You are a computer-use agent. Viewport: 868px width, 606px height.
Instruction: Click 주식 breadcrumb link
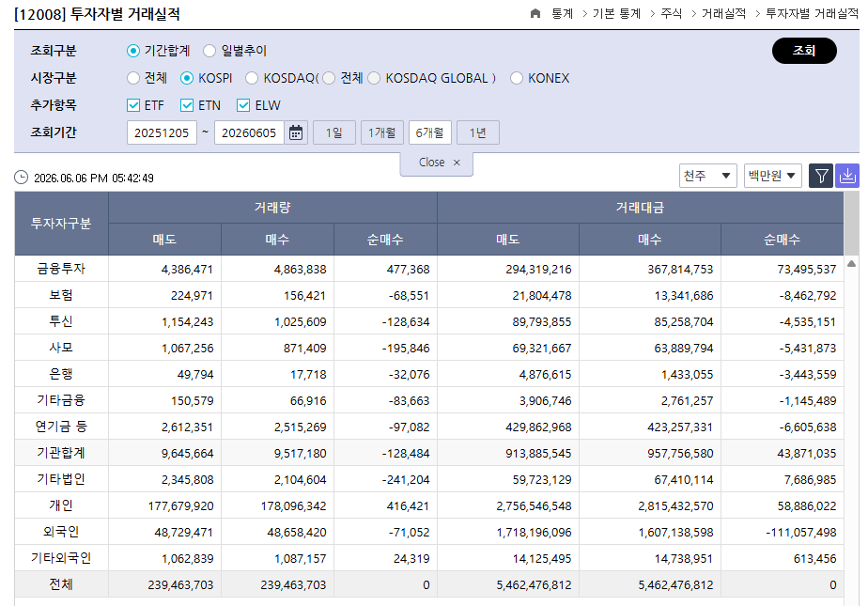click(x=671, y=13)
